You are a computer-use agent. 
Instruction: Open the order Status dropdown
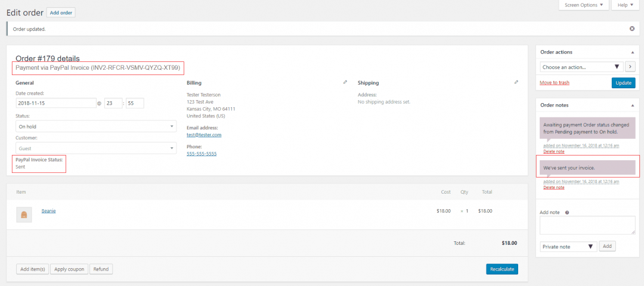(x=96, y=126)
